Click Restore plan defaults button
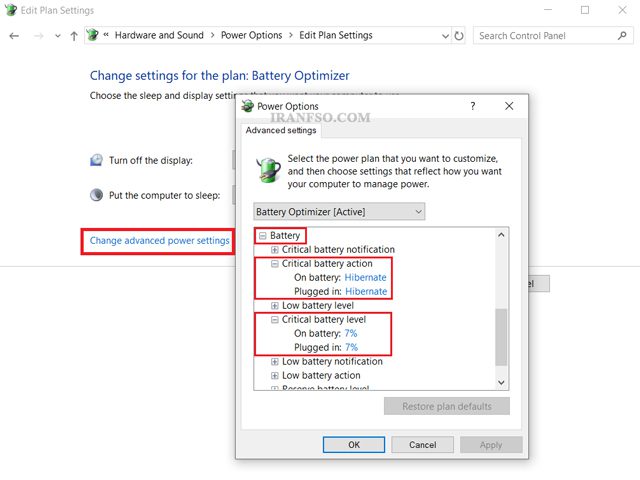Image resolution: width=640 pixels, height=480 pixels. (x=447, y=406)
